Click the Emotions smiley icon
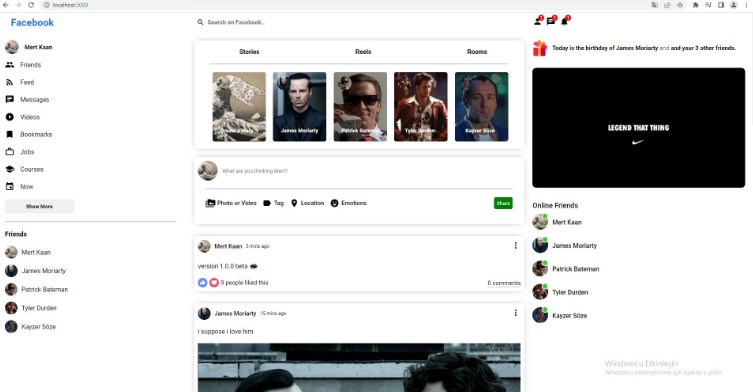Viewport: 753px width, 392px height. coord(335,203)
